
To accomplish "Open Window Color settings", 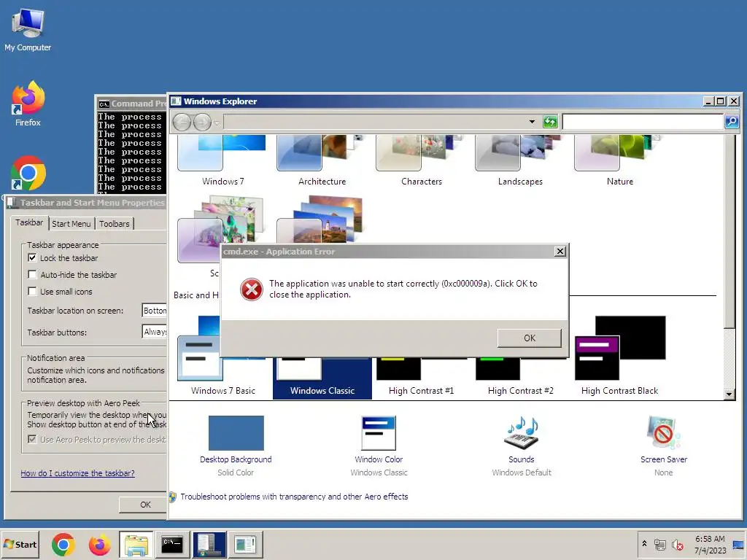I will tap(379, 446).
